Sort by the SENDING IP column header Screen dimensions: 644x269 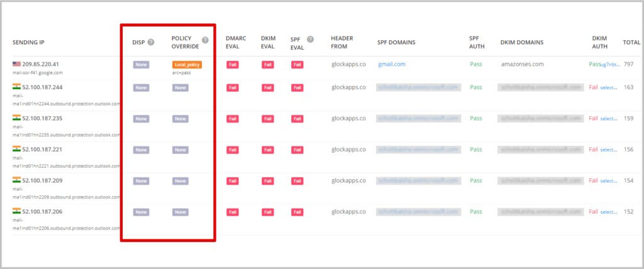coord(37,43)
